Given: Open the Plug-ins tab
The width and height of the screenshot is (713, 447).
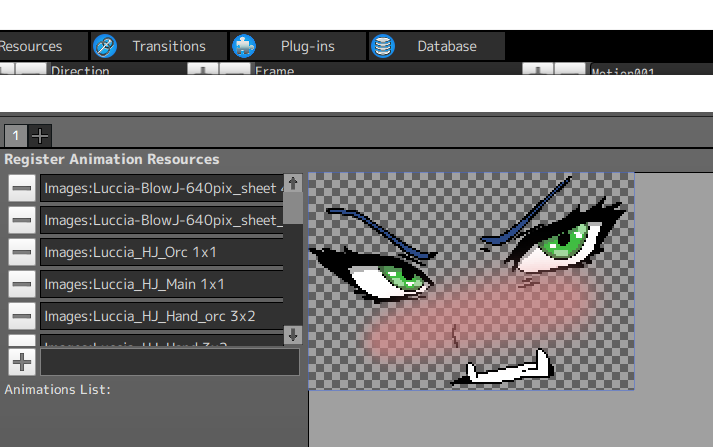Looking at the screenshot, I should 298,46.
